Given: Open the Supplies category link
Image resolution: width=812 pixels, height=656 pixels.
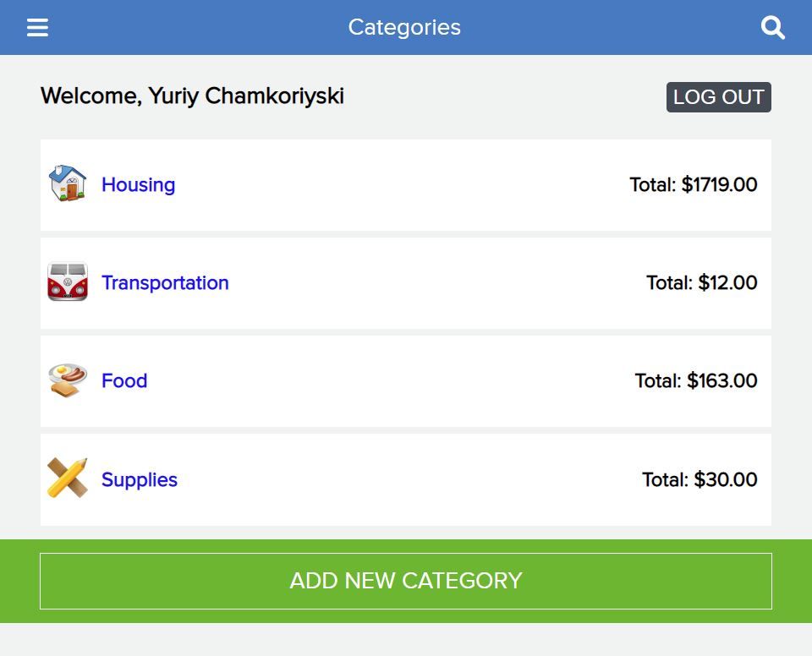Looking at the screenshot, I should [140, 480].
